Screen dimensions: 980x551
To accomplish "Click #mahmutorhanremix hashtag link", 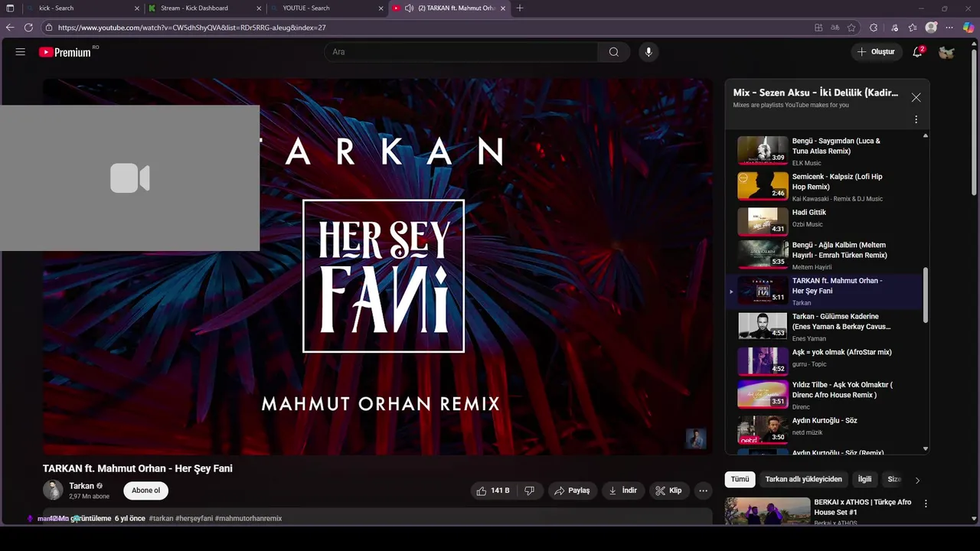I will coord(248,518).
